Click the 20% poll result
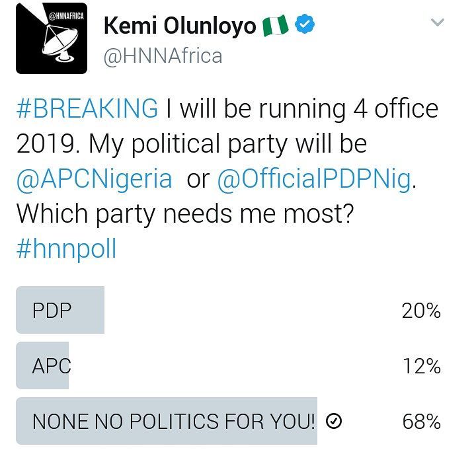This screenshot has height=452, width=476. click(421, 311)
